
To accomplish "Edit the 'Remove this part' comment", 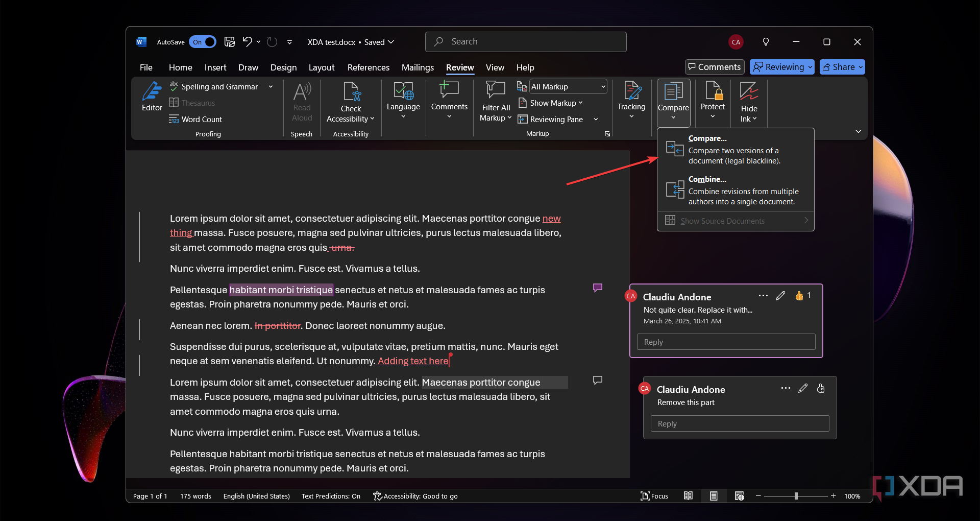I will pos(803,388).
